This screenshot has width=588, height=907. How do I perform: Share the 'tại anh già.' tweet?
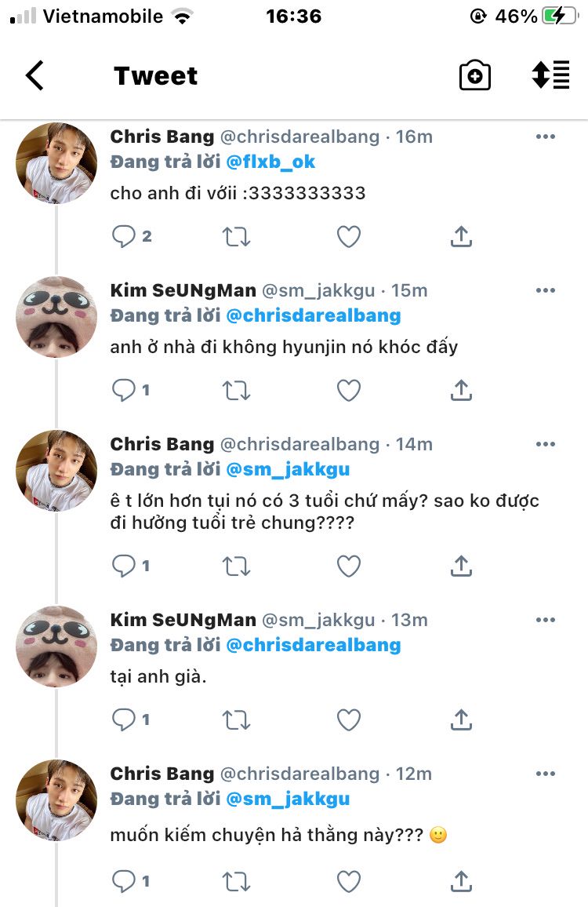[x=461, y=719]
